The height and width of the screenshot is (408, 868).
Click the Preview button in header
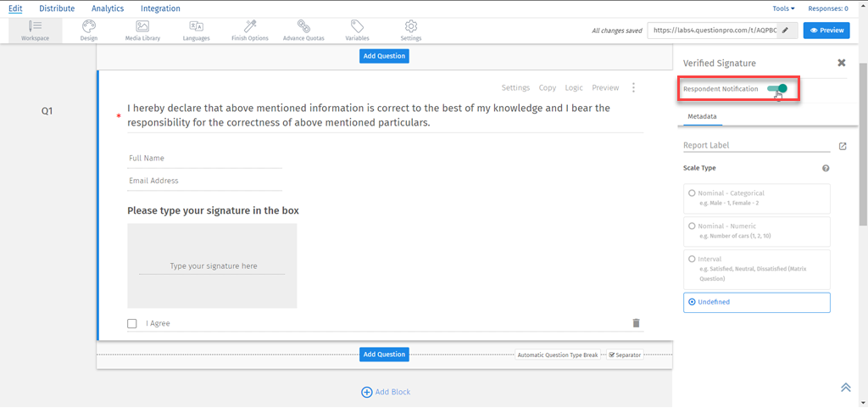[x=826, y=31]
